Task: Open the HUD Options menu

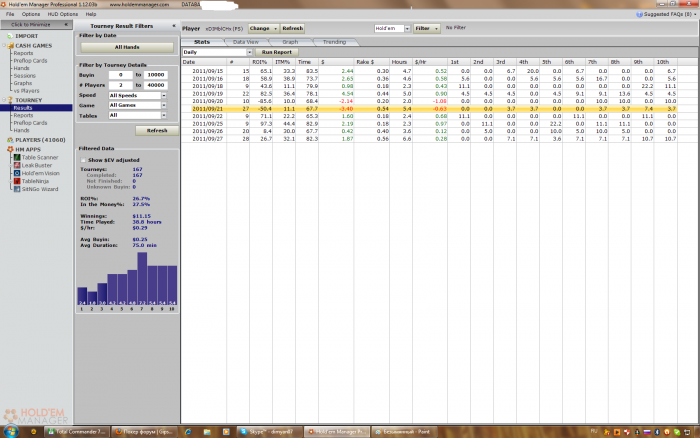Action: pyautogui.click(x=62, y=15)
